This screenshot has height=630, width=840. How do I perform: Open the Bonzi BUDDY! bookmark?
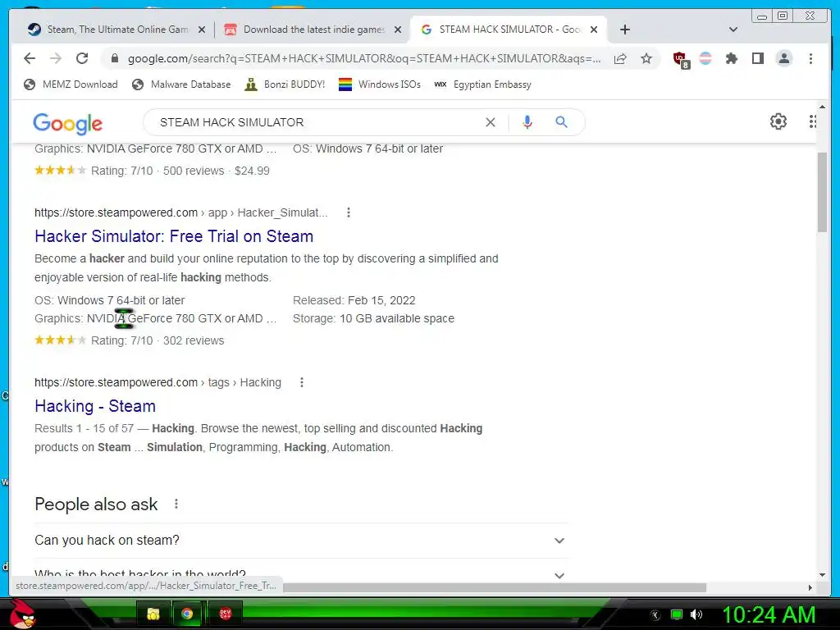[285, 84]
